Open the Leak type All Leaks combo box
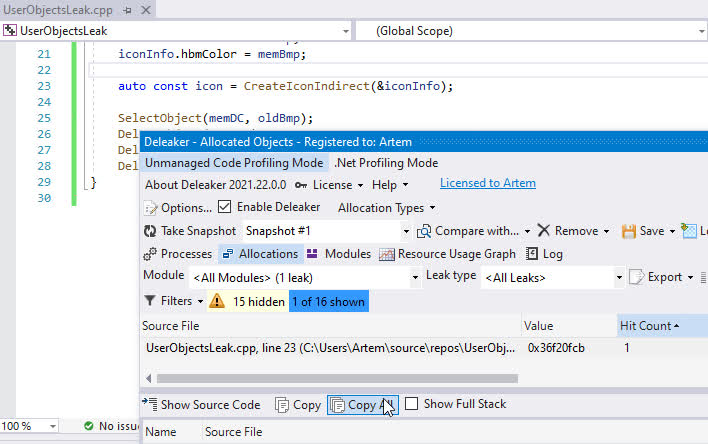 click(553, 277)
